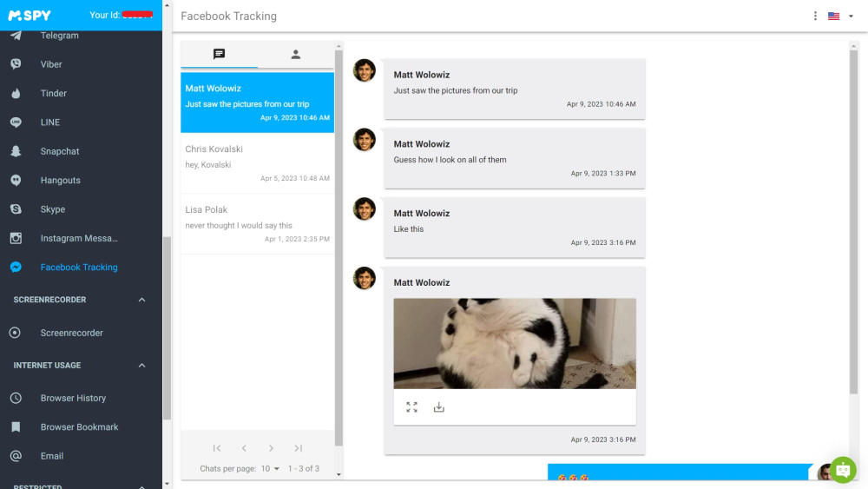Click the US flag language icon
This screenshot has height=489, width=868.
click(x=833, y=16)
